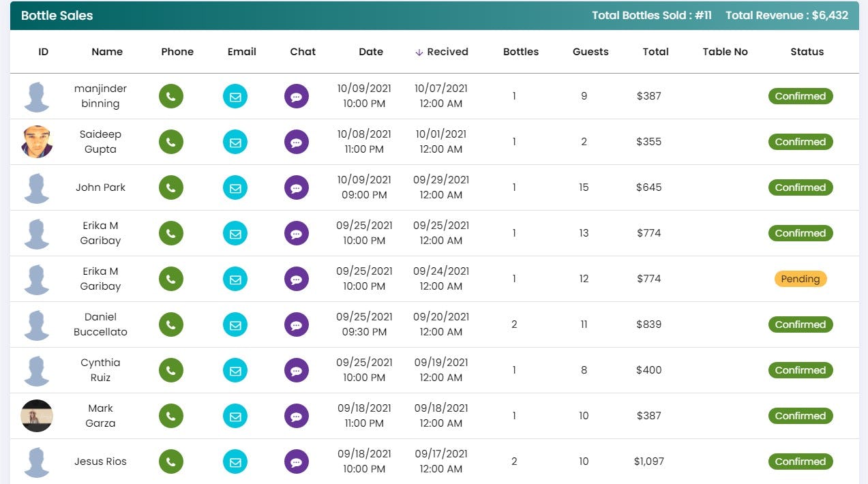
Task: Click the Pending status badge for Erika M Garibay
Action: (x=800, y=279)
